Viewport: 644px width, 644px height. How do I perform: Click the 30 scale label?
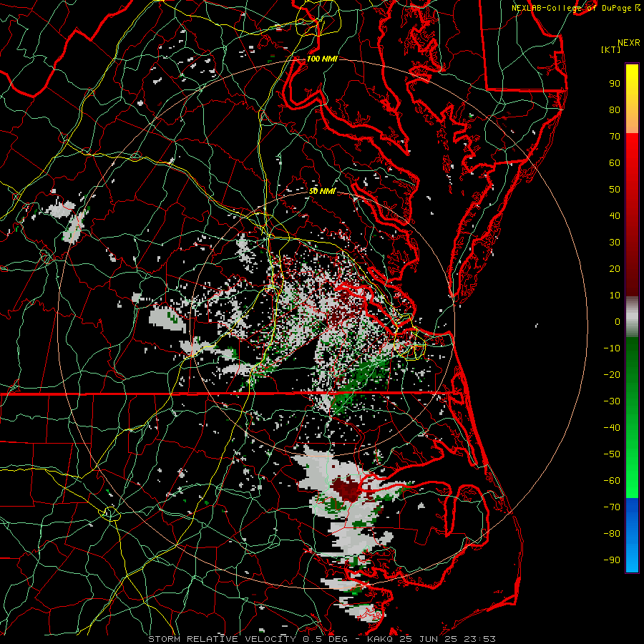coord(615,243)
